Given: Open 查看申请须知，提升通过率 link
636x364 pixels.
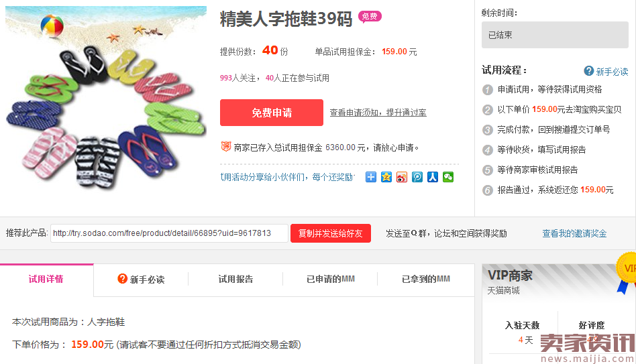Looking at the screenshot, I should 378,113.
